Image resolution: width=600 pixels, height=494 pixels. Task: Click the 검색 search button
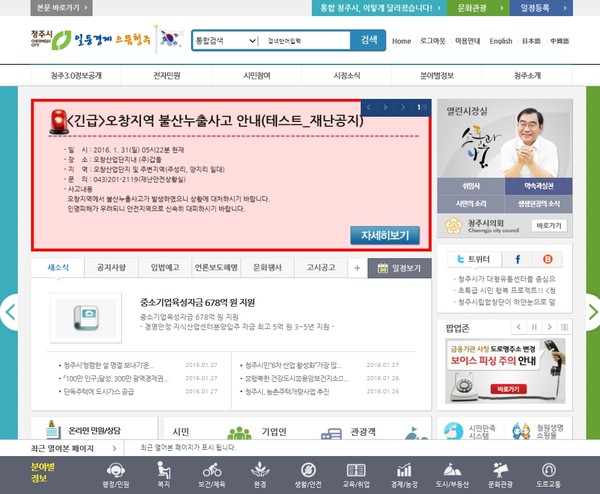click(368, 40)
